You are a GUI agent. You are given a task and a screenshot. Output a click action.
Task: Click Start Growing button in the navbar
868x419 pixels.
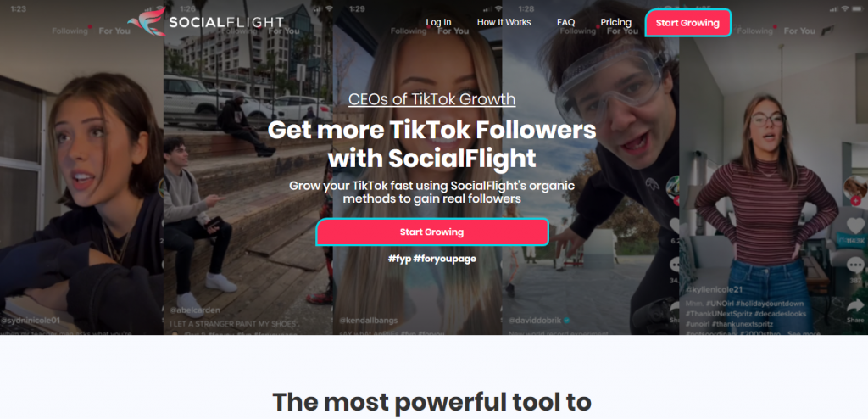click(x=687, y=23)
